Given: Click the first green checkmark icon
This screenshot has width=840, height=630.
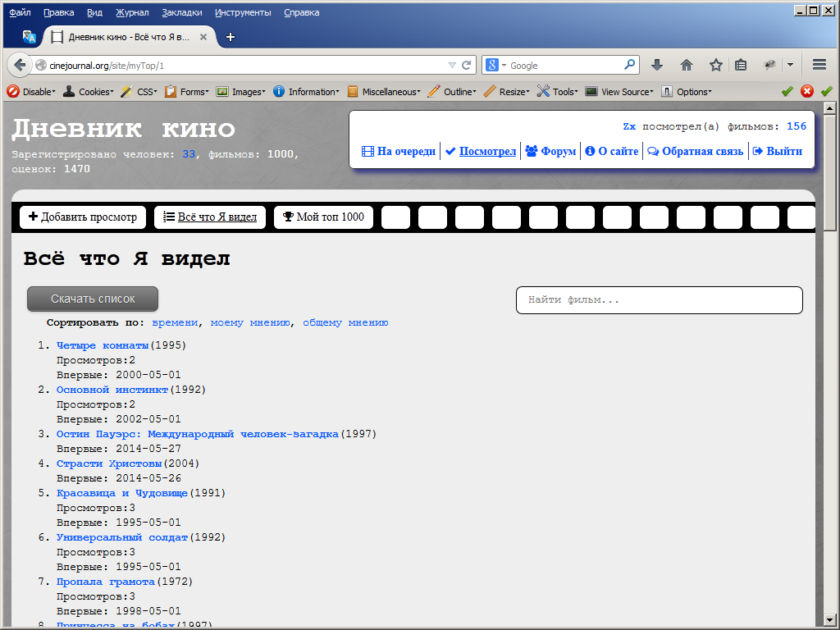Looking at the screenshot, I should coord(787,92).
